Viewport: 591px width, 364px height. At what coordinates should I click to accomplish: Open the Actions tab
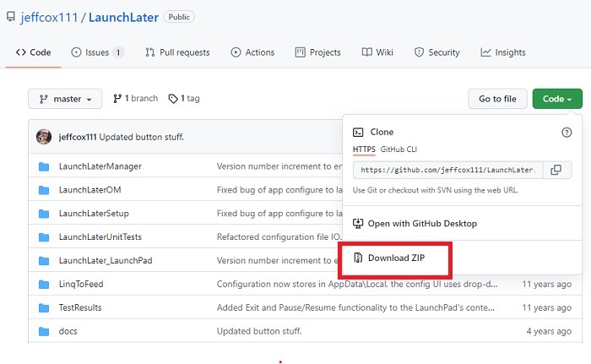pyautogui.click(x=252, y=52)
